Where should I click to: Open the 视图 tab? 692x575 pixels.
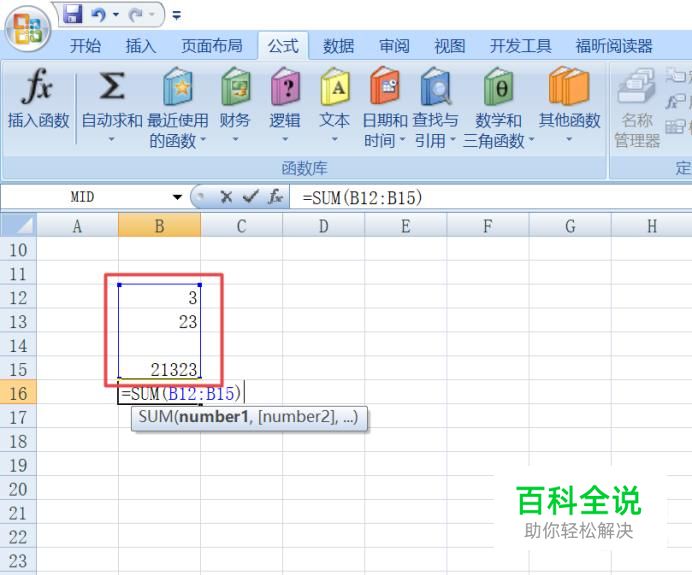tap(450, 46)
